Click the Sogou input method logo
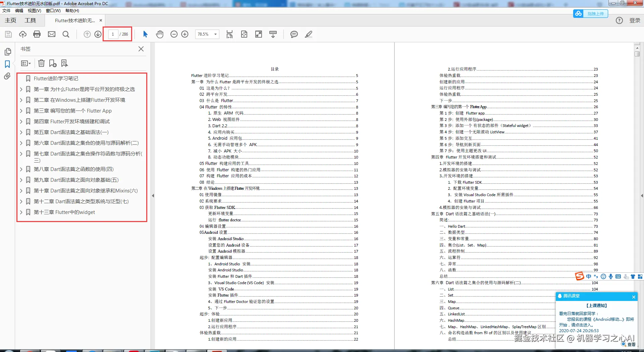This screenshot has height=352, width=644. coord(579,276)
